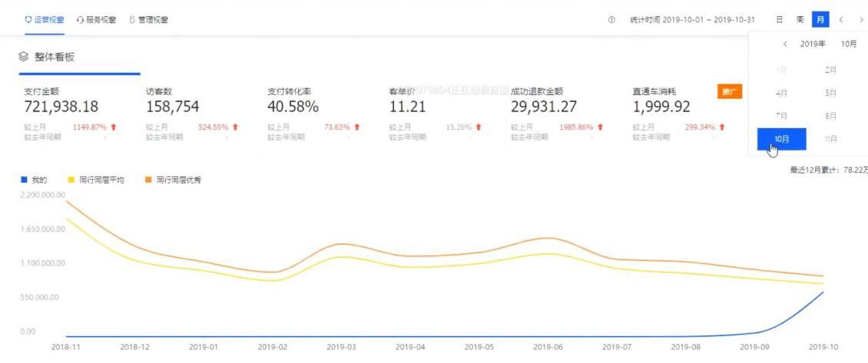Open the 运营视窗 tab

[x=45, y=20]
